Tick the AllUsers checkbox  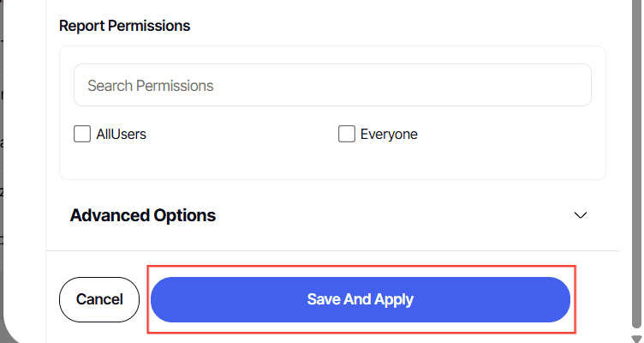tap(82, 134)
